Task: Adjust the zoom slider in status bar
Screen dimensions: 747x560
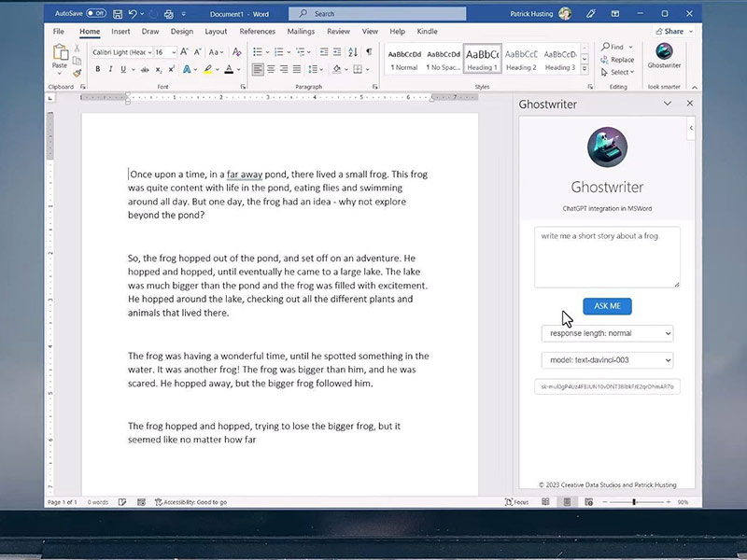Action: (x=634, y=502)
